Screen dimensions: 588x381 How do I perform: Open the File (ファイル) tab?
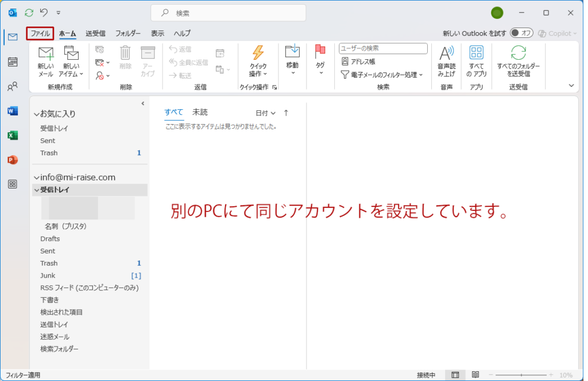pos(40,33)
